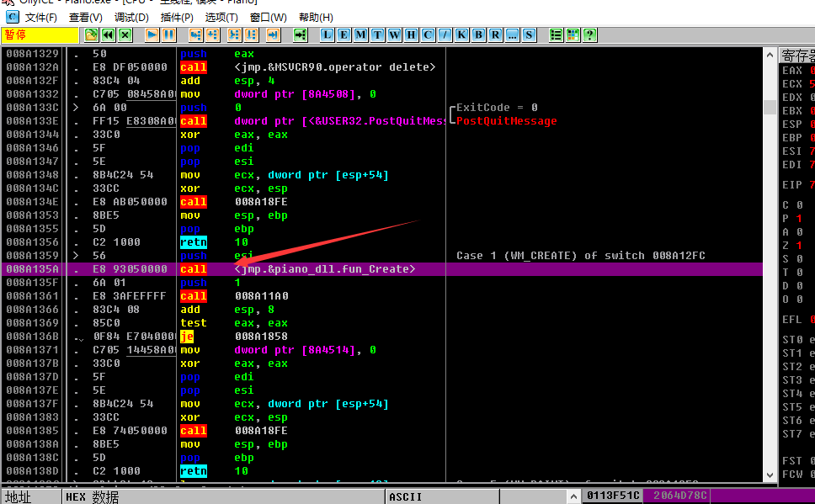Open the 帮助(H) menu
815x504 pixels.
click(x=316, y=17)
